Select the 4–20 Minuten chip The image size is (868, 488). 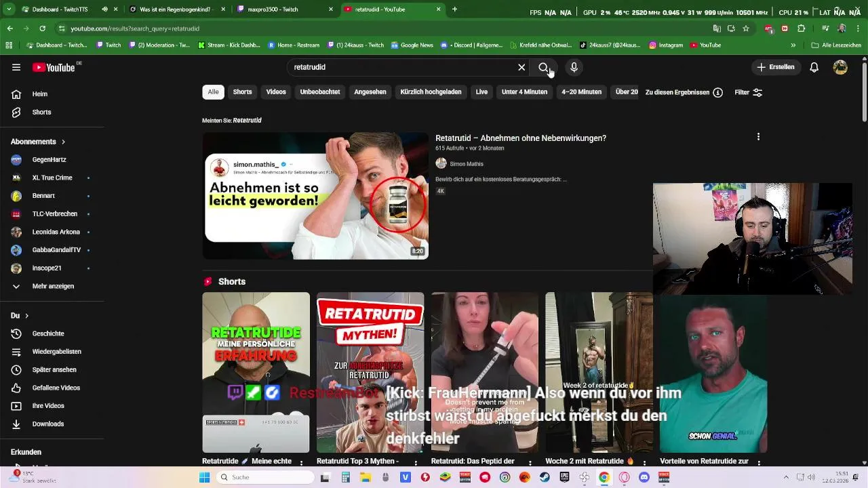[x=581, y=92]
